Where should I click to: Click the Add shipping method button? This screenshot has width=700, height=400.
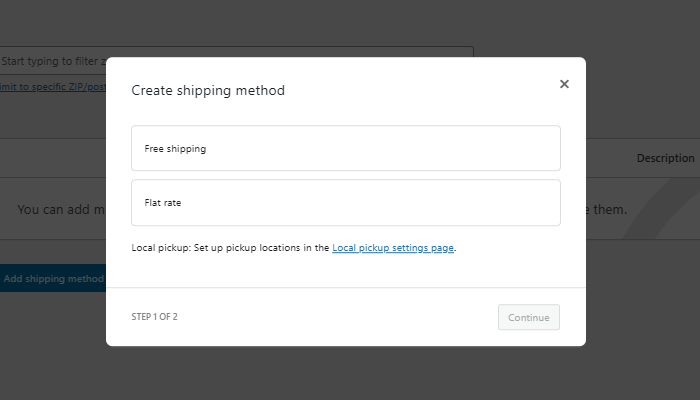53,279
